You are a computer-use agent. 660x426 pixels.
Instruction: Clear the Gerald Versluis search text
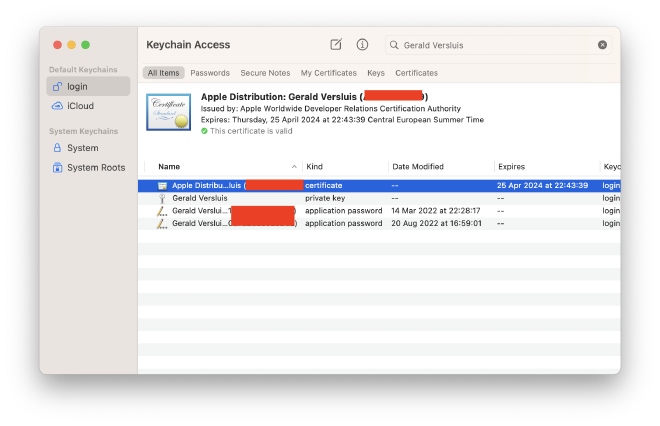tap(602, 45)
